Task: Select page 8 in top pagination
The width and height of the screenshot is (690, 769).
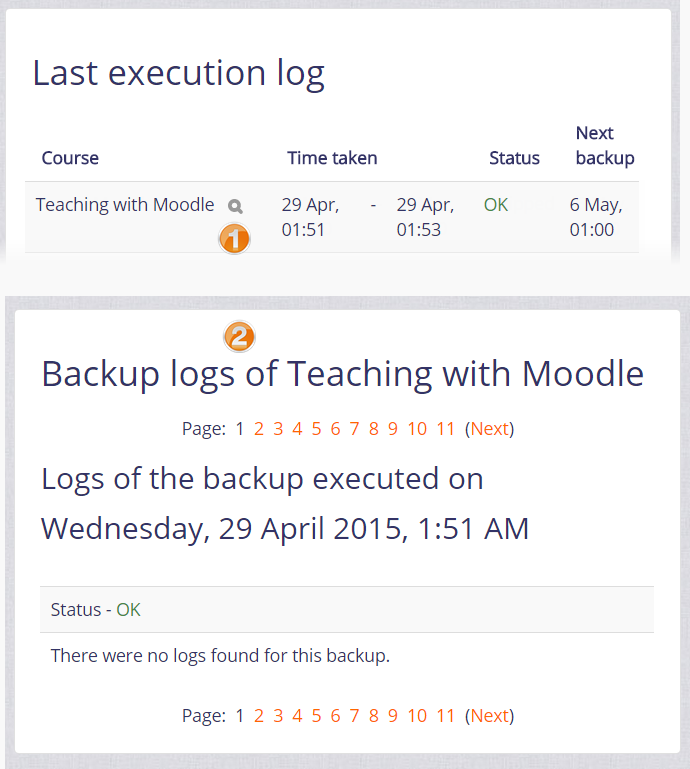Action: (x=373, y=429)
